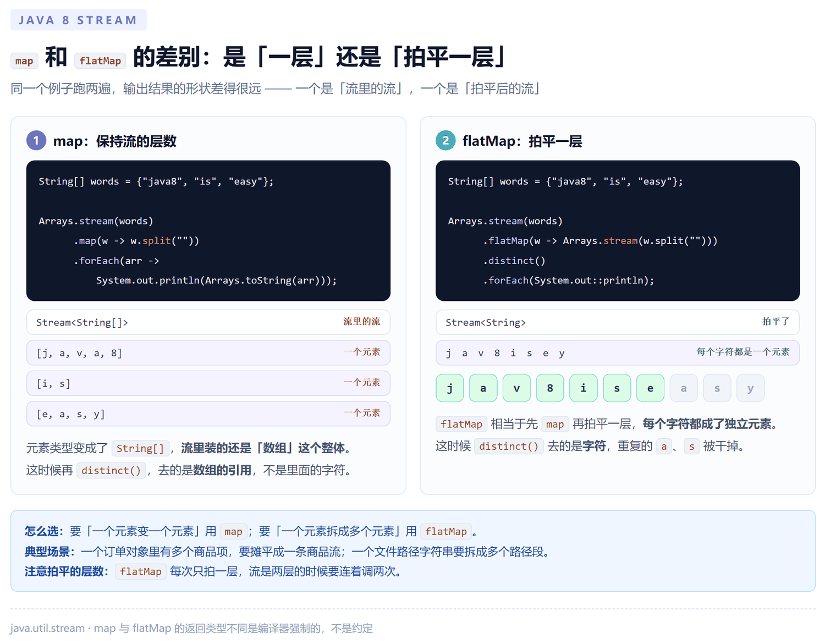Click the ".forEach(System.out::println);" code line
Screen dimensions: 825x644
pyautogui.click(x=568, y=280)
